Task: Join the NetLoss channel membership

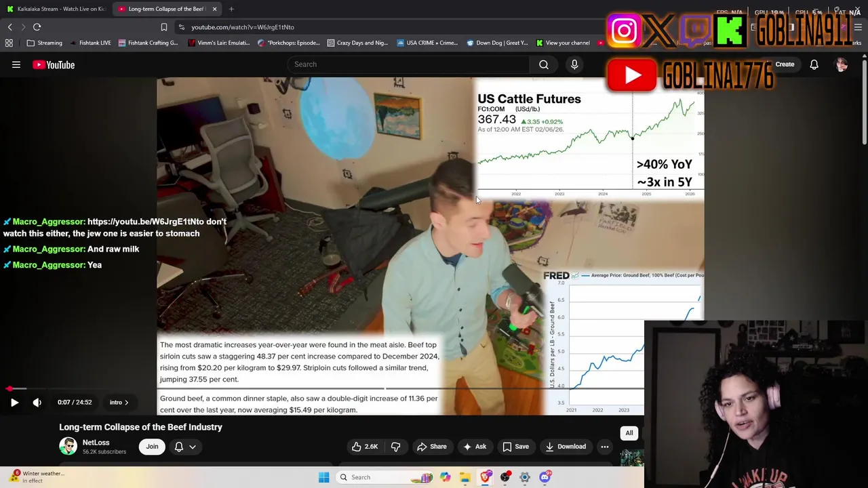Action: pyautogui.click(x=152, y=447)
